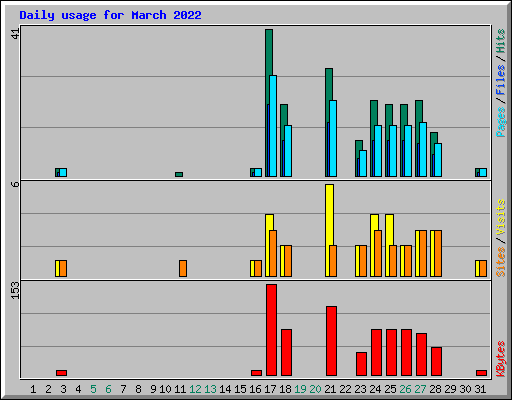512x400 pixels.
Task: Click day "25" on the x-axis
Action: 390,389
